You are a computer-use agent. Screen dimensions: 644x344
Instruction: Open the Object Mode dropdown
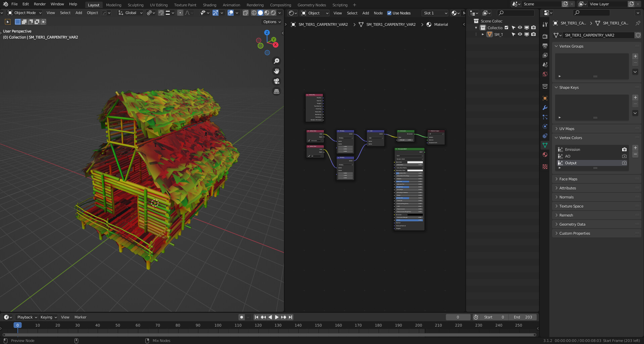click(x=24, y=13)
